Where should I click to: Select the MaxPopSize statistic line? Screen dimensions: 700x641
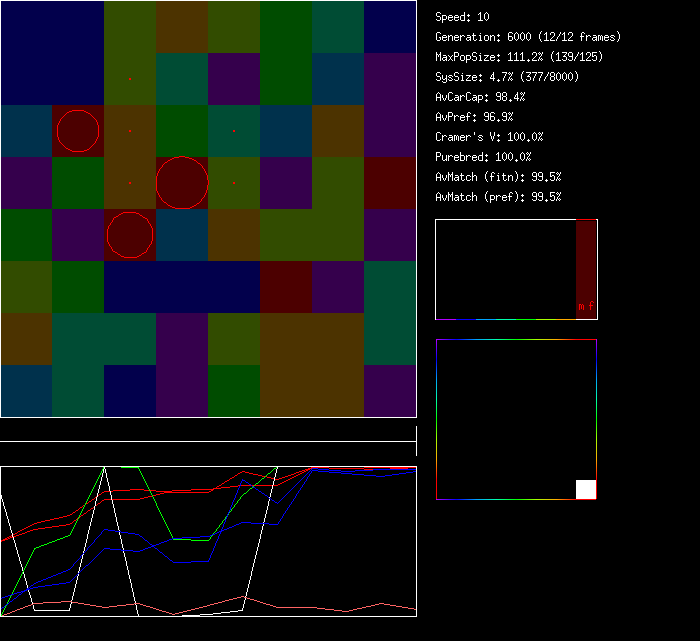coord(518,57)
